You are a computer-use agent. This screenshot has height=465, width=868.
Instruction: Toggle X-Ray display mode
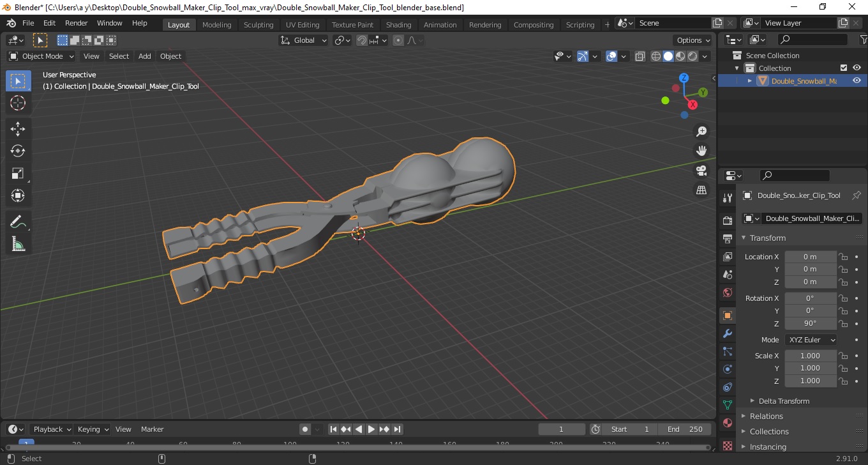tap(640, 56)
